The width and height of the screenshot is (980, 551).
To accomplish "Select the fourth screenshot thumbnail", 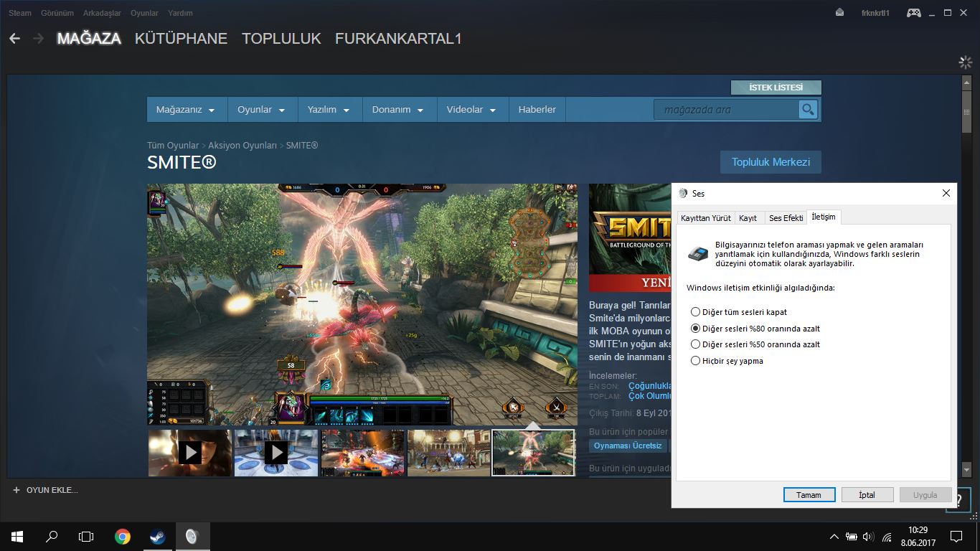I will click(449, 453).
